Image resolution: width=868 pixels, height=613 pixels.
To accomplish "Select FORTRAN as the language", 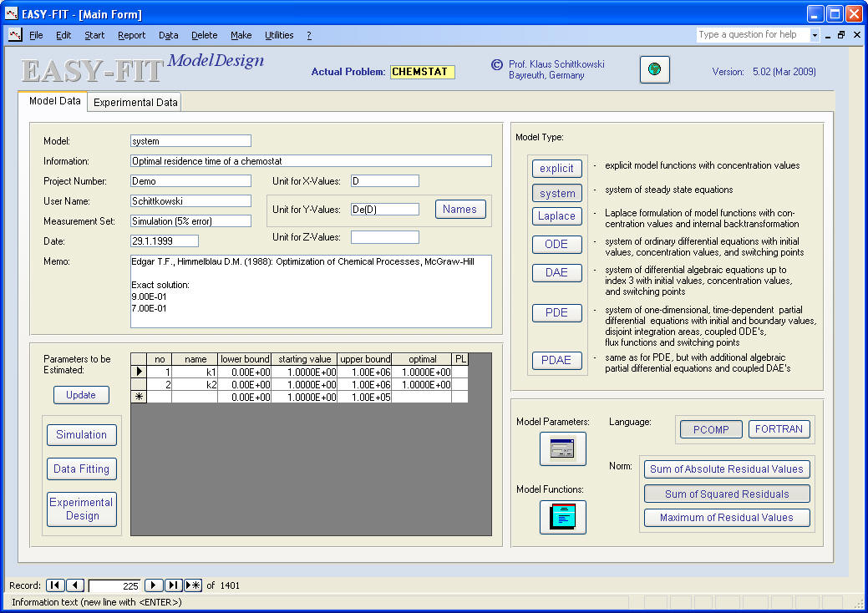I will [779, 429].
